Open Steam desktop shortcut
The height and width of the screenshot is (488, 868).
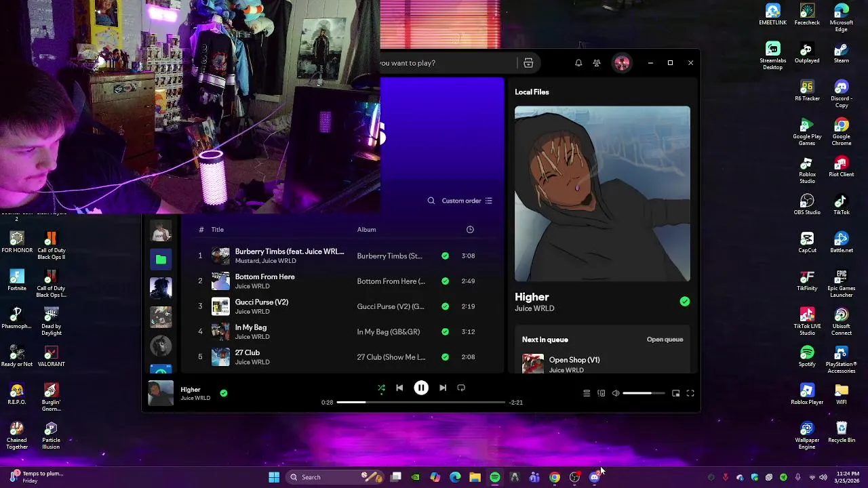point(842,54)
